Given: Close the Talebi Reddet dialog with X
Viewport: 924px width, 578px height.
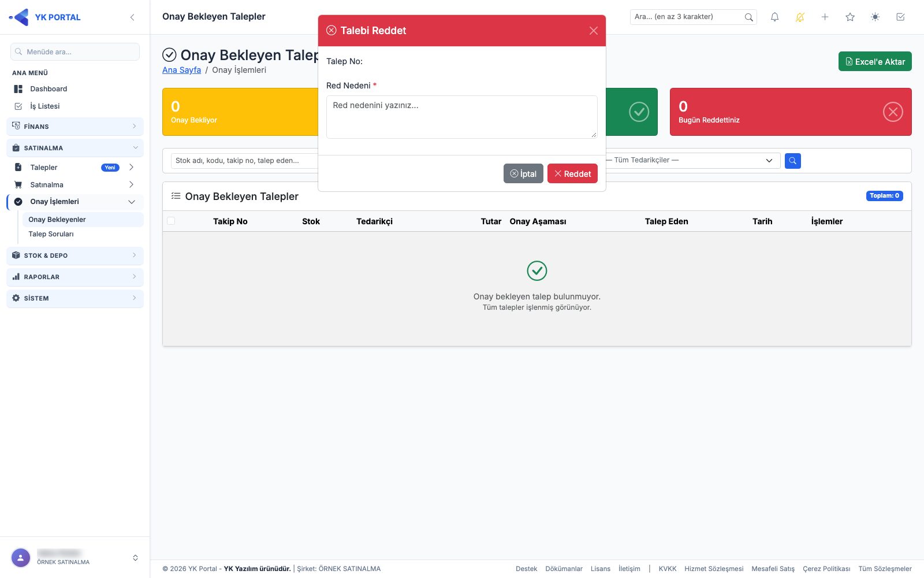Looking at the screenshot, I should (x=594, y=31).
